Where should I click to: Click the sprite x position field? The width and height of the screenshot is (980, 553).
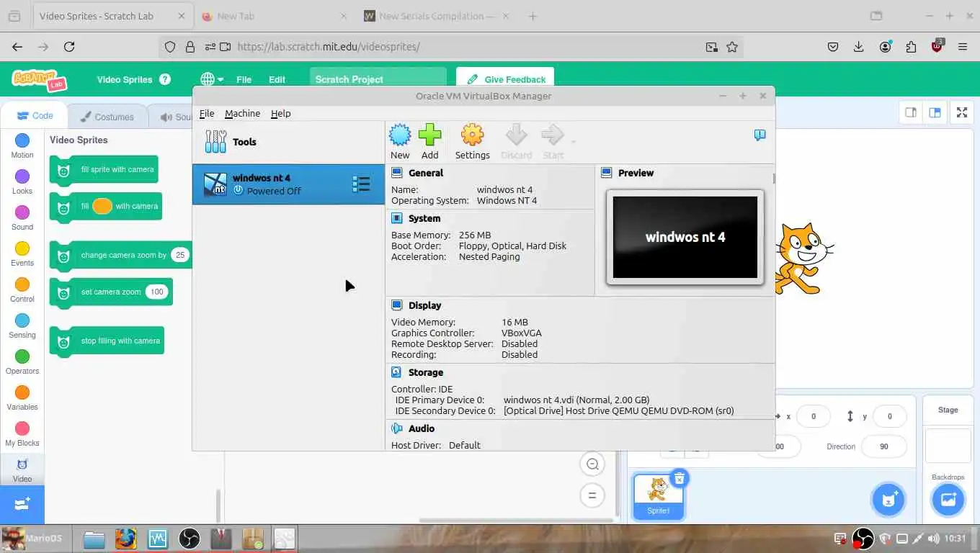(x=814, y=416)
